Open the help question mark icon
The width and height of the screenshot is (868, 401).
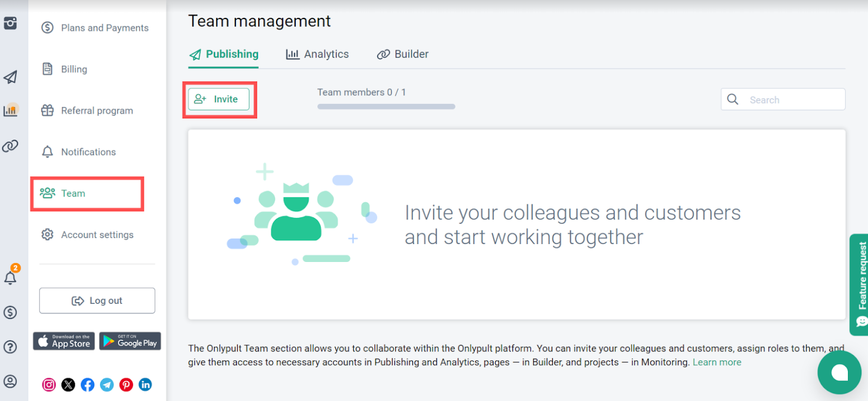10,347
